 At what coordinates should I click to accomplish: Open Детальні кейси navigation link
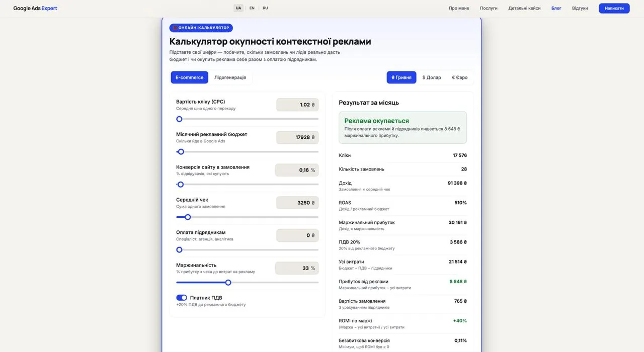(x=524, y=8)
